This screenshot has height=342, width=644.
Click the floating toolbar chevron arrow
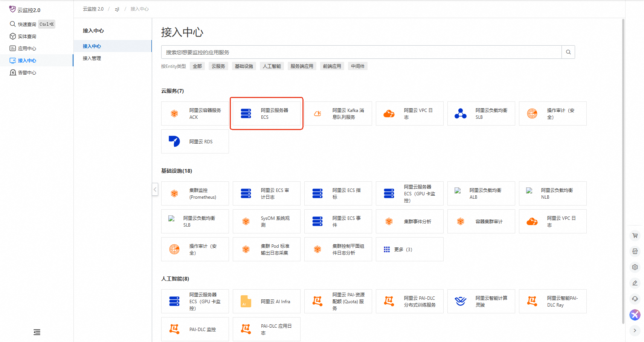click(635, 331)
